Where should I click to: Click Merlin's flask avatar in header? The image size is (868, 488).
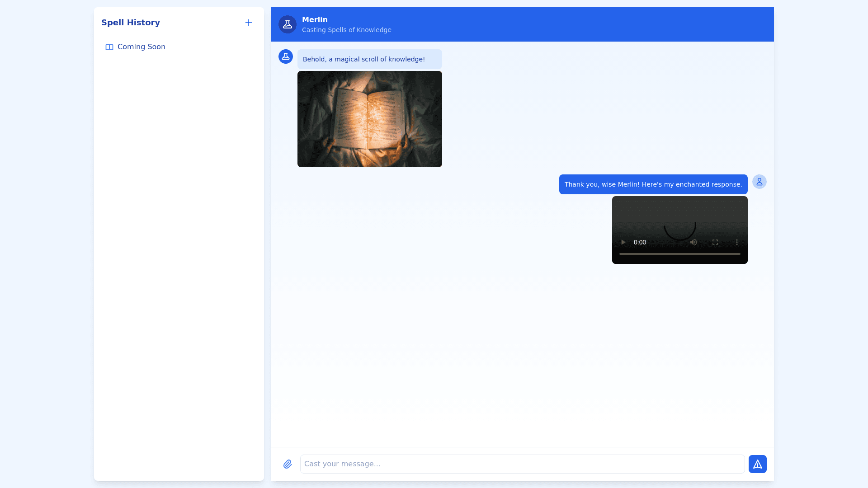tap(288, 24)
